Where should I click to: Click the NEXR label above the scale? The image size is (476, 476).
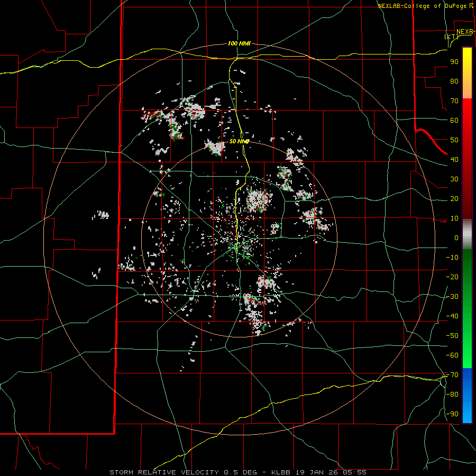(x=465, y=32)
